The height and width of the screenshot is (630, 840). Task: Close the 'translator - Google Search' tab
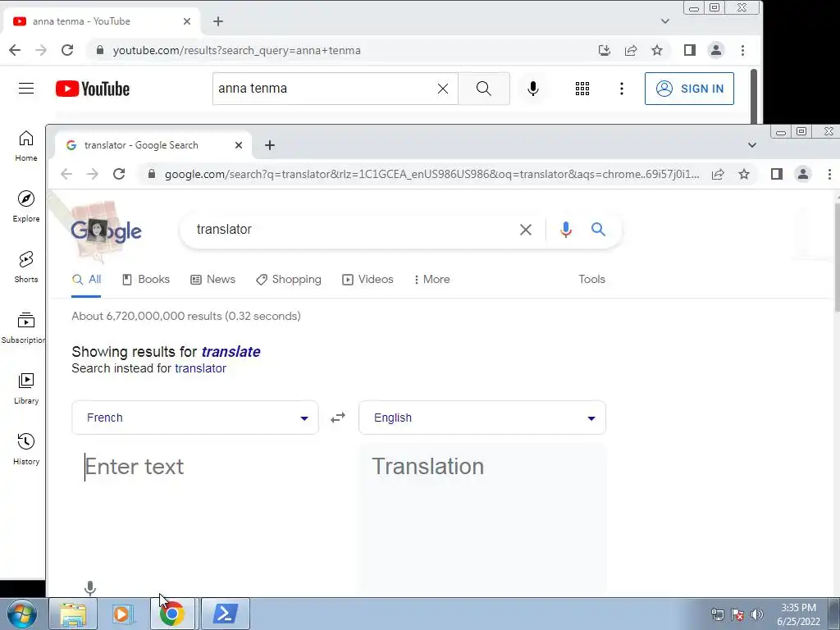[239, 145]
